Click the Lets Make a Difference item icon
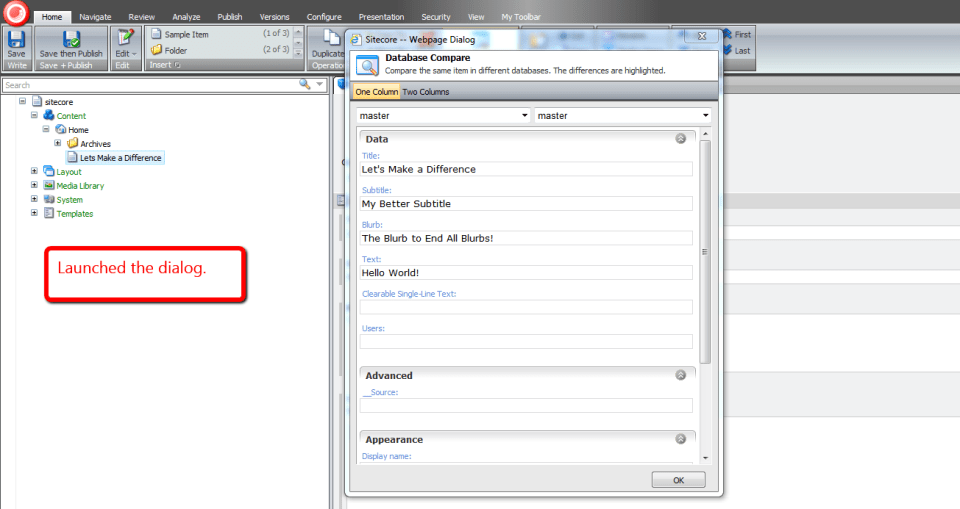 point(72,157)
